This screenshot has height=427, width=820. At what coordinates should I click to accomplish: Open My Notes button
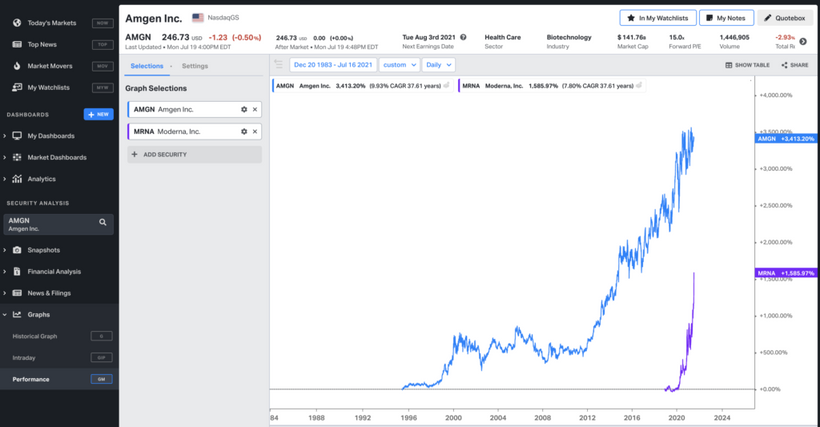(726, 18)
